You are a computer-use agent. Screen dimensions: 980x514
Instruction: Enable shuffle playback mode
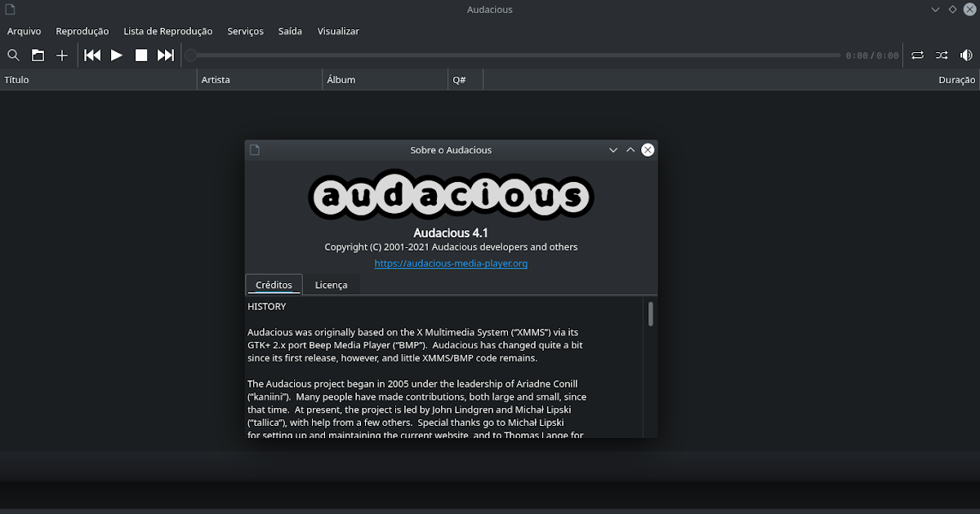941,55
